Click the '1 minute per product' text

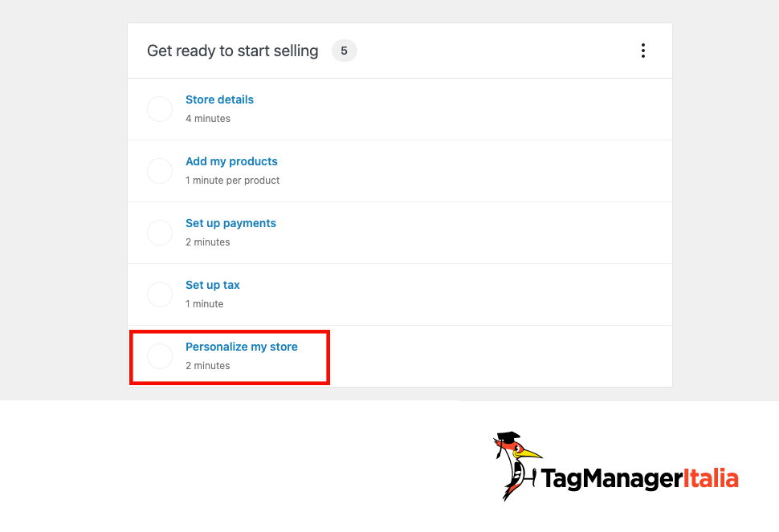coord(233,181)
